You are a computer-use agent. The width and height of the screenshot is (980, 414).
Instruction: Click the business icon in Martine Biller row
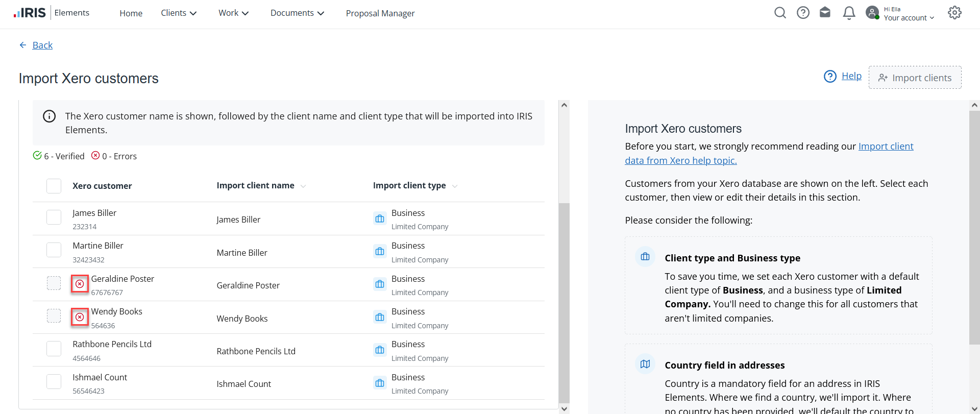click(x=380, y=252)
